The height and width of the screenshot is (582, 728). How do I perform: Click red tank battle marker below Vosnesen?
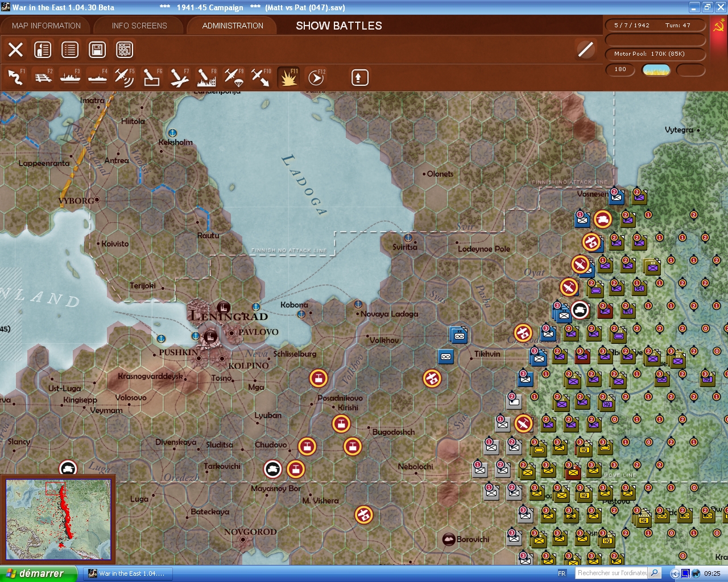[x=603, y=219]
